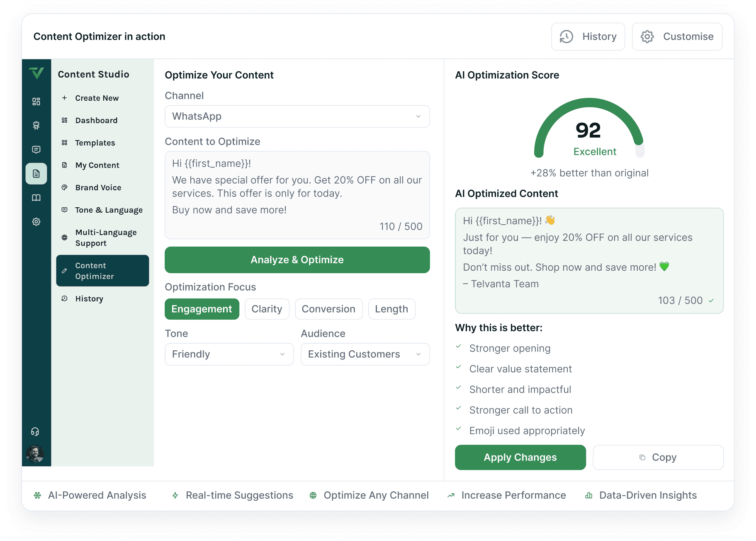Image resolution: width=756 pixels, height=541 pixels.
Task: Click the clock icon beside sidebar History
Action: coord(64,298)
